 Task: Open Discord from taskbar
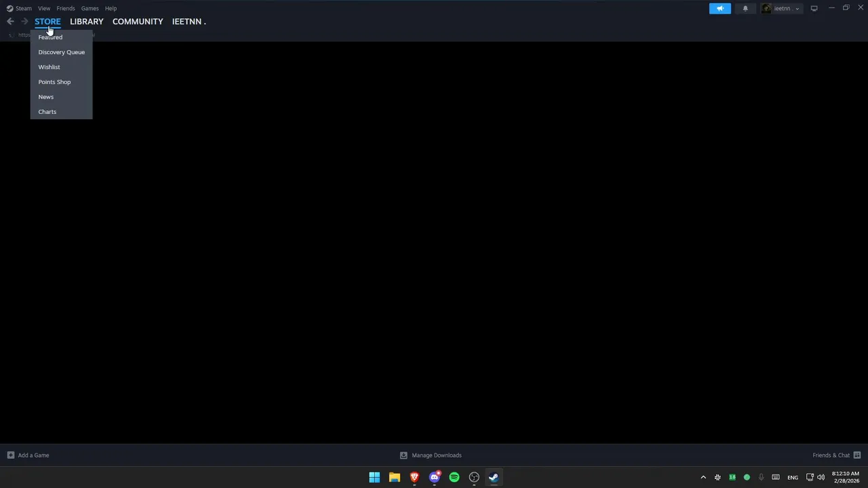coord(434,477)
